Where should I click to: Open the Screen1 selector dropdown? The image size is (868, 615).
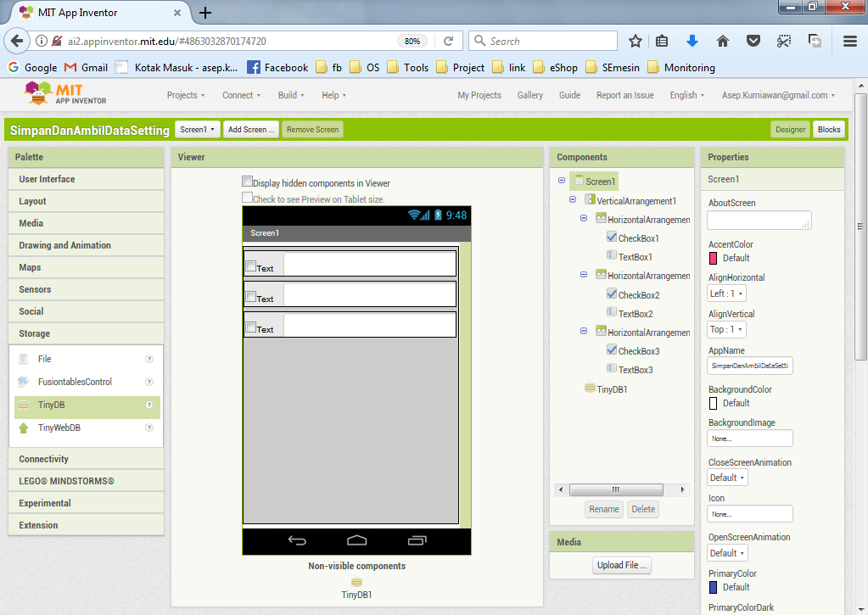point(197,130)
